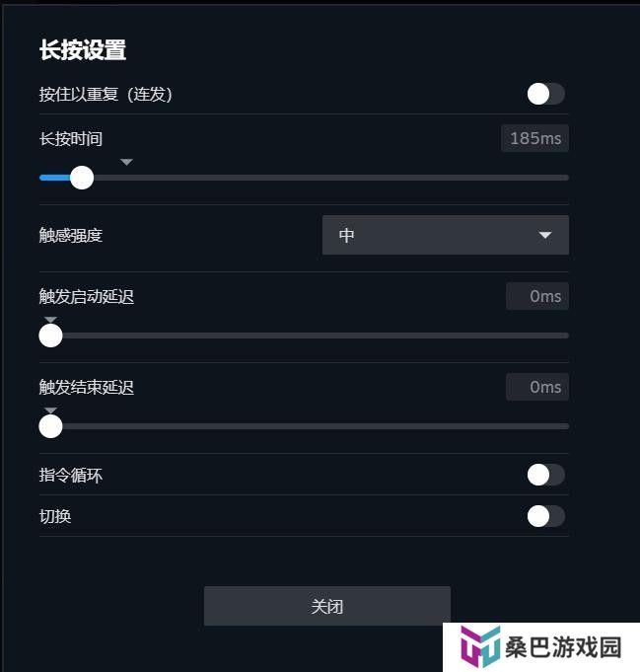Turn on the 切换 toggle

click(545, 516)
